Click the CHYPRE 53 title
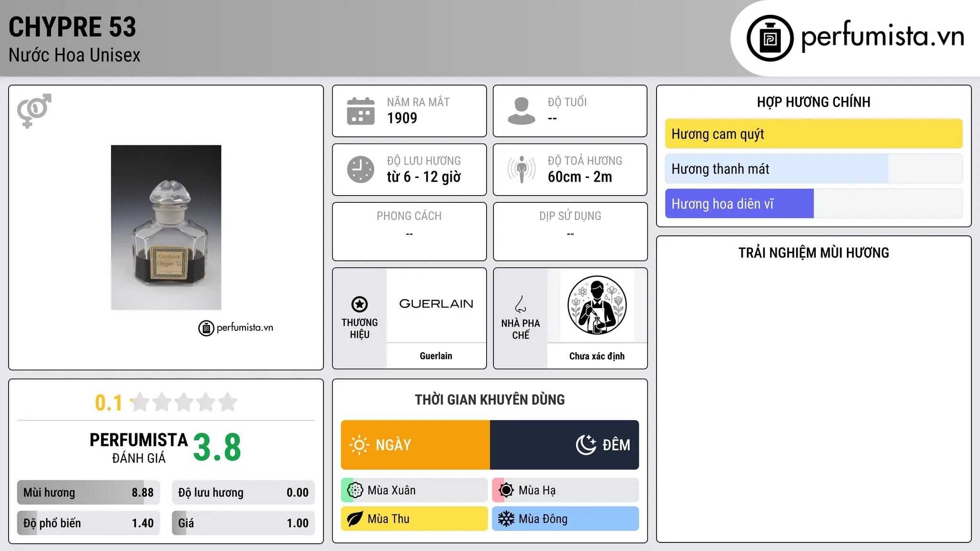This screenshot has width=980, height=551. point(72,27)
